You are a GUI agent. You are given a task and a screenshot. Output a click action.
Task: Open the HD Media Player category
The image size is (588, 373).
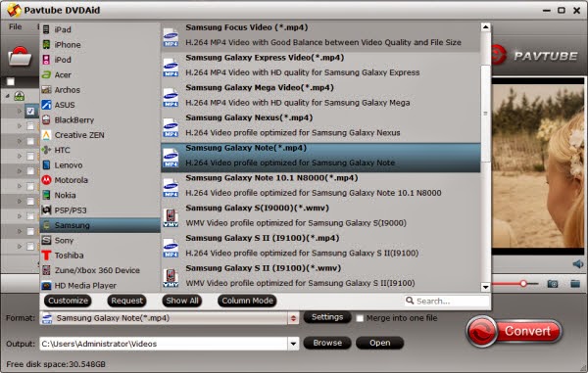[100, 285]
